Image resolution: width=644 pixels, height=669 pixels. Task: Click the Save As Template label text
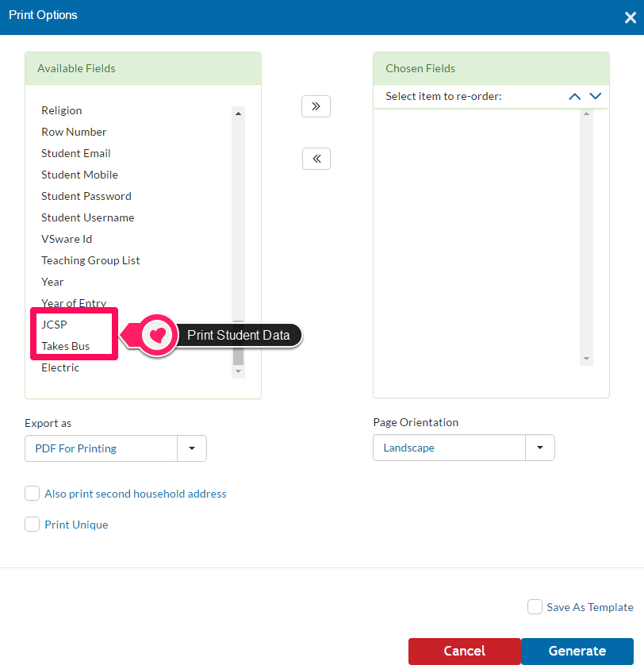(x=590, y=607)
